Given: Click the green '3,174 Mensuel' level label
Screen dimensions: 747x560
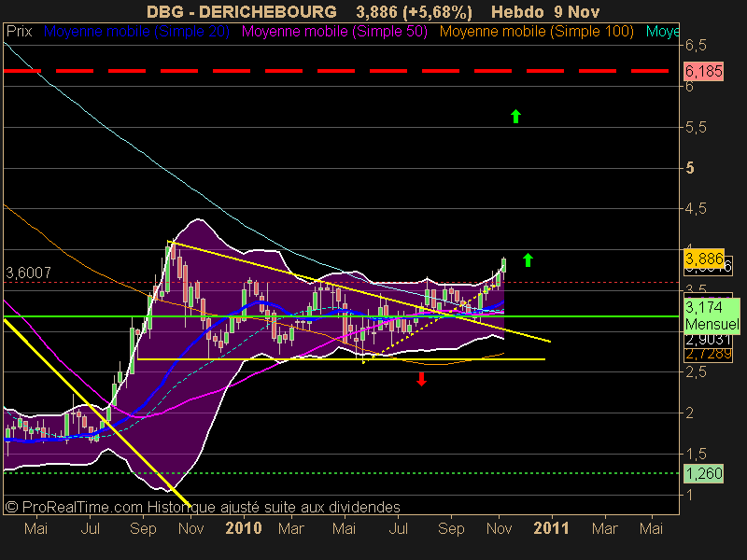Looking at the screenshot, I should click(712, 315).
